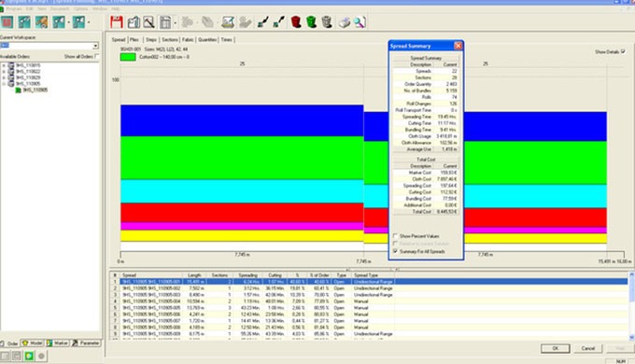Click the green SHS_110905 child node icon

[x=19, y=90]
